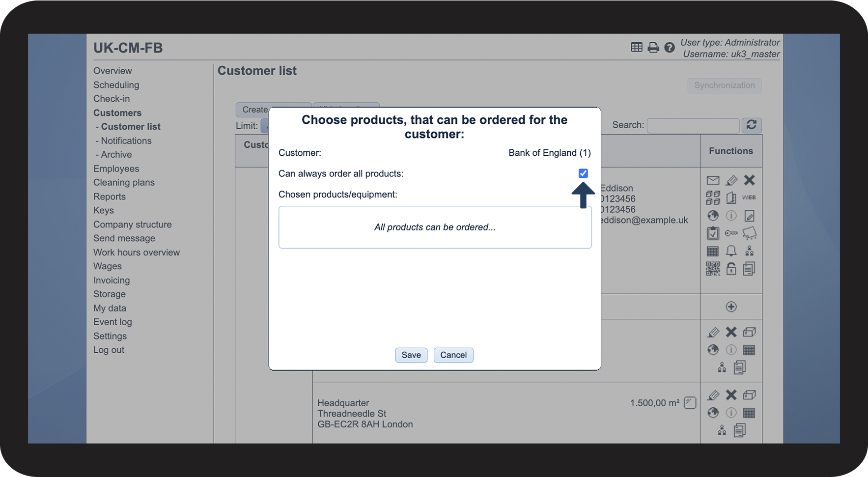Click the people hierarchy icon in Eddison row

pyautogui.click(x=749, y=251)
